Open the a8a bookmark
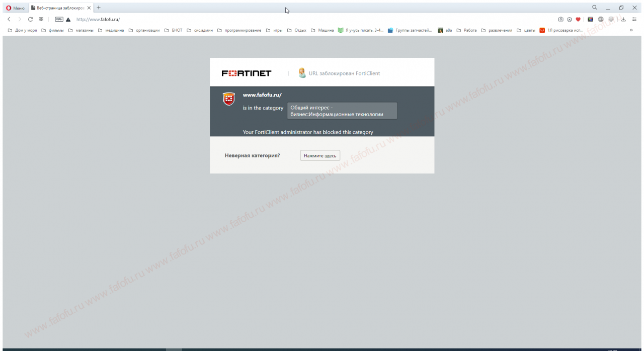This screenshot has height=351, width=644. pyautogui.click(x=445, y=30)
